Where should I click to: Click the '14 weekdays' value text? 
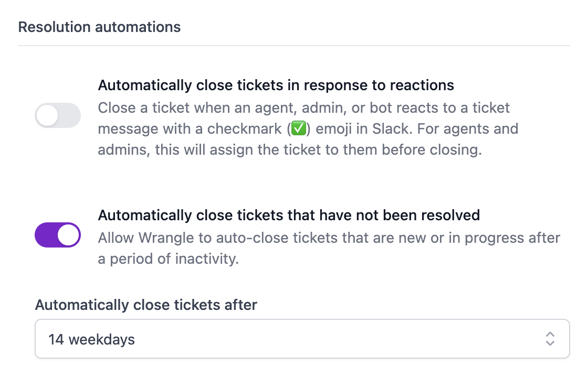pyautogui.click(x=91, y=340)
